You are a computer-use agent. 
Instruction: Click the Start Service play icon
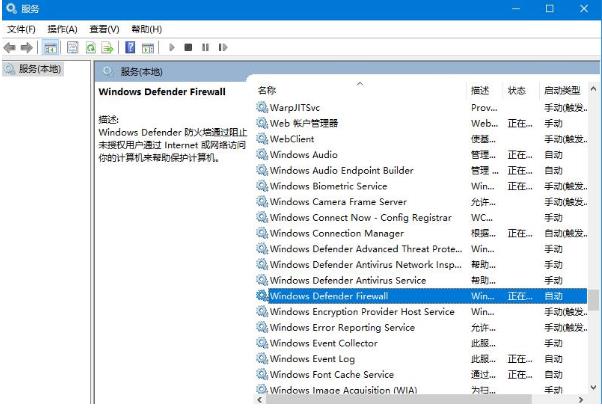[x=172, y=48]
